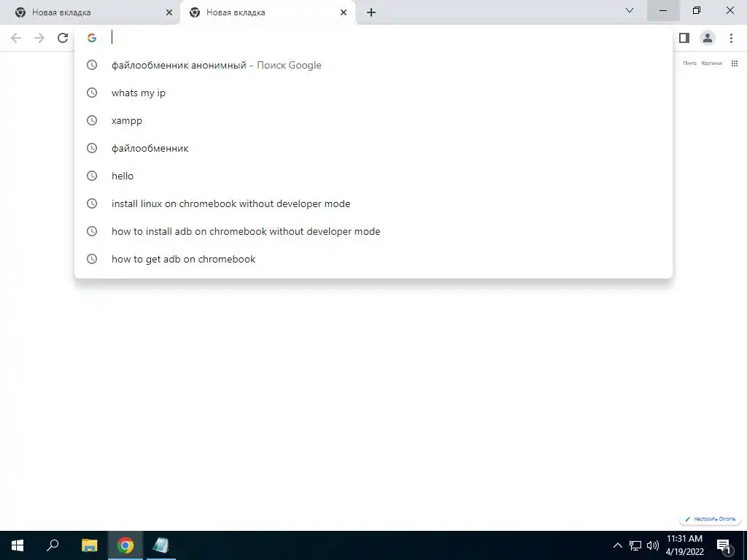Viewport: 747px width, 560px height.
Task: Open the taskbar clock and date
Action: 684,545
